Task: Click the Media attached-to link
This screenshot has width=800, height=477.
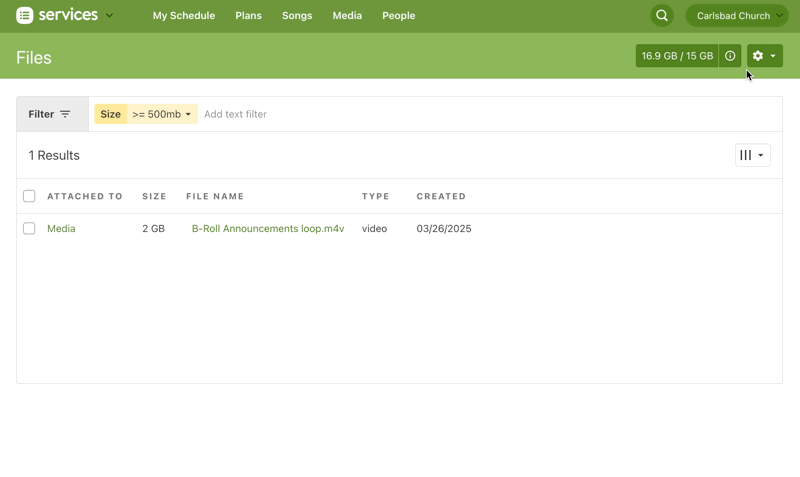Action: (x=61, y=229)
